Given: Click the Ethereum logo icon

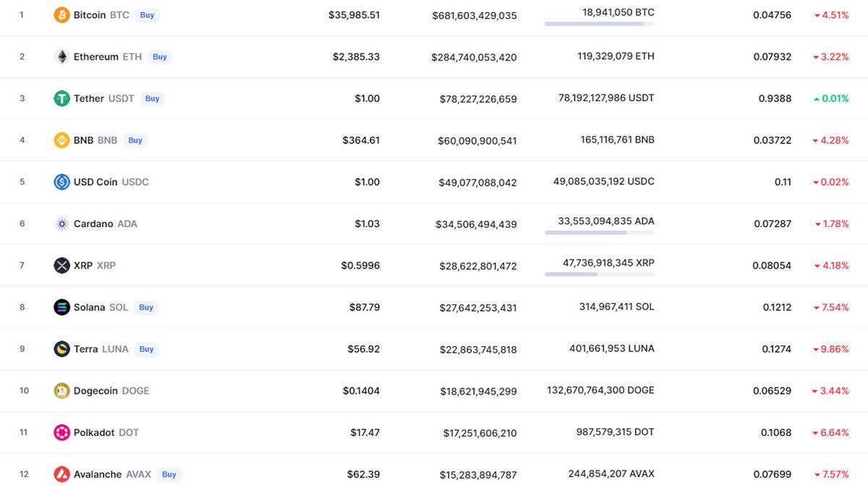Looking at the screenshot, I should 61,56.
